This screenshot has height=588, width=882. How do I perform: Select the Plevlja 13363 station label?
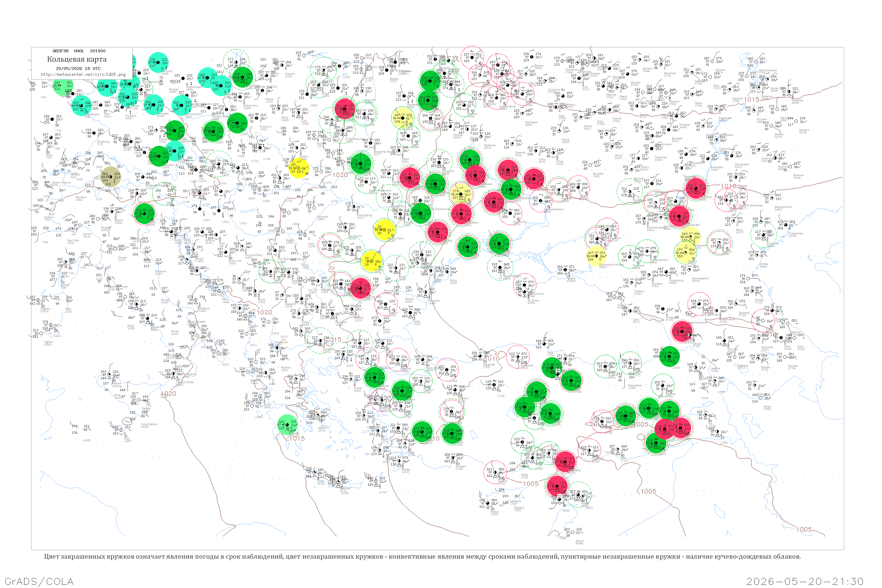click(x=262, y=301)
